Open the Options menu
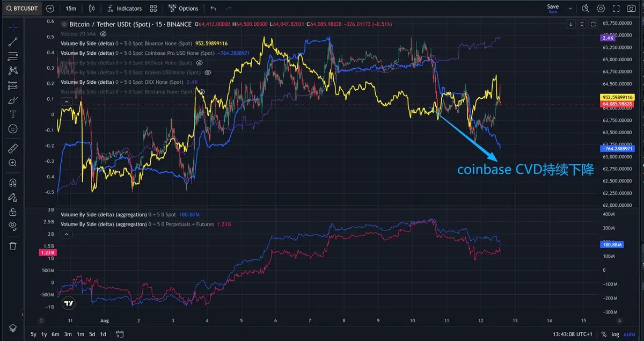The height and width of the screenshot is (341, 644). tap(183, 9)
